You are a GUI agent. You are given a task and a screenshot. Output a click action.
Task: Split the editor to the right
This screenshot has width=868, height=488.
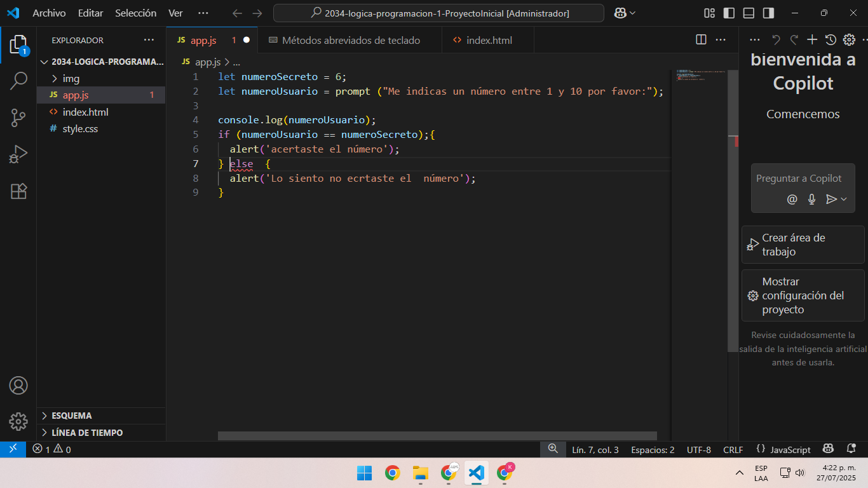pos(702,39)
